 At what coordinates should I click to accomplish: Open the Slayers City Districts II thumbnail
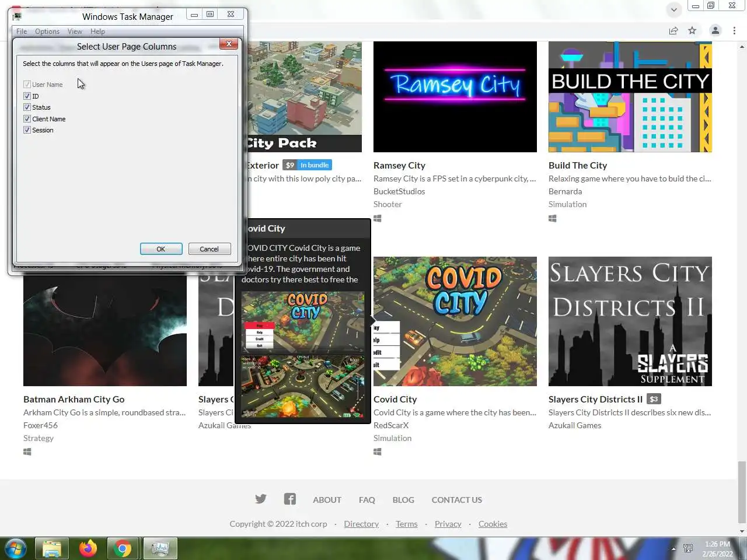tap(630, 321)
